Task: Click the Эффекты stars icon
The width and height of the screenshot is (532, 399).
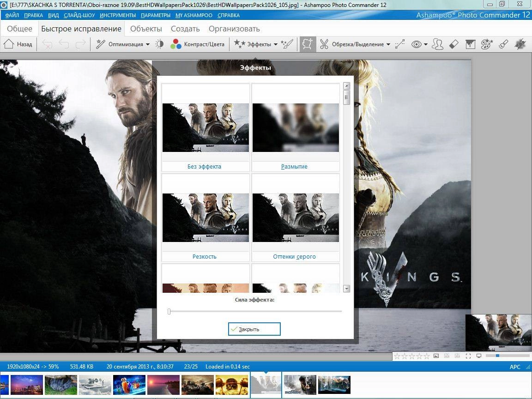Action: click(x=240, y=44)
